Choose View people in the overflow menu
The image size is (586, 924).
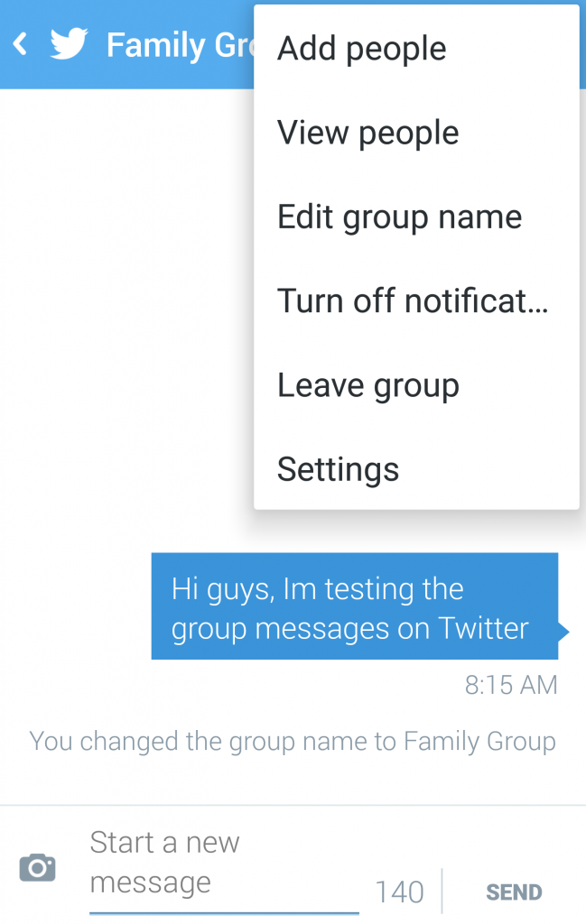pyautogui.click(x=416, y=133)
